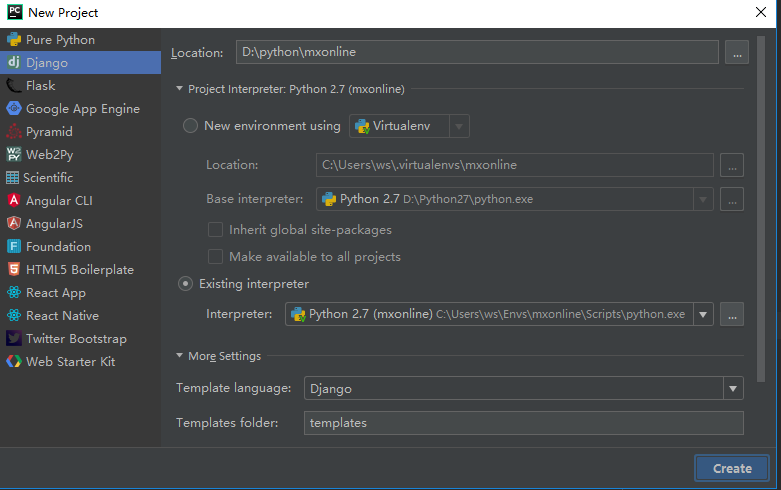This screenshot has width=781, height=490.
Task: Collapse the Project Interpreter section
Action: click(x=179, y=89)
